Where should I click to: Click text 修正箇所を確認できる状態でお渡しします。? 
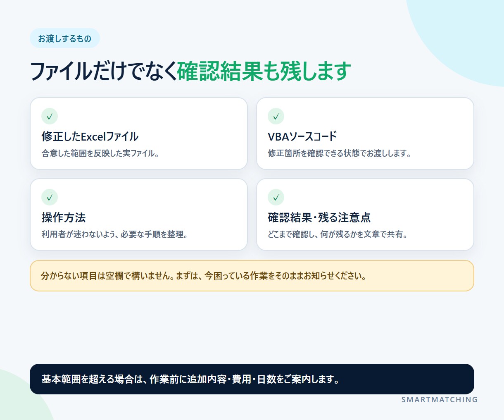[x=340, y=153]
